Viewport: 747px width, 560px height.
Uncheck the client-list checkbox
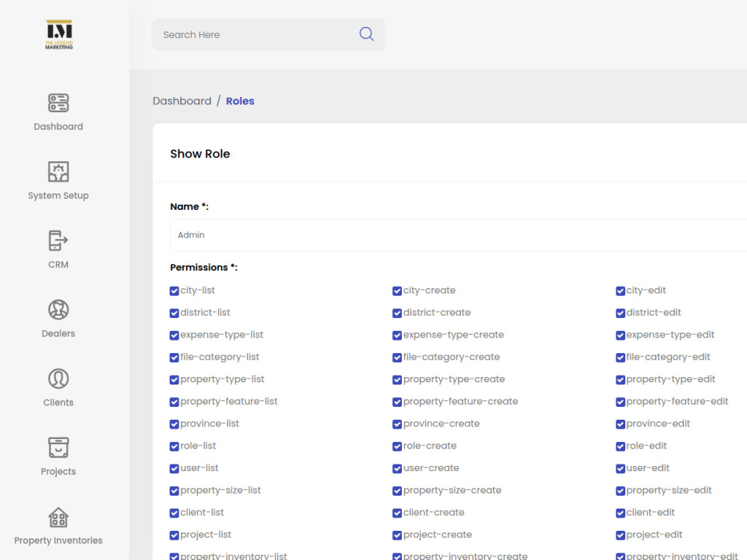[x=174, y=514]
